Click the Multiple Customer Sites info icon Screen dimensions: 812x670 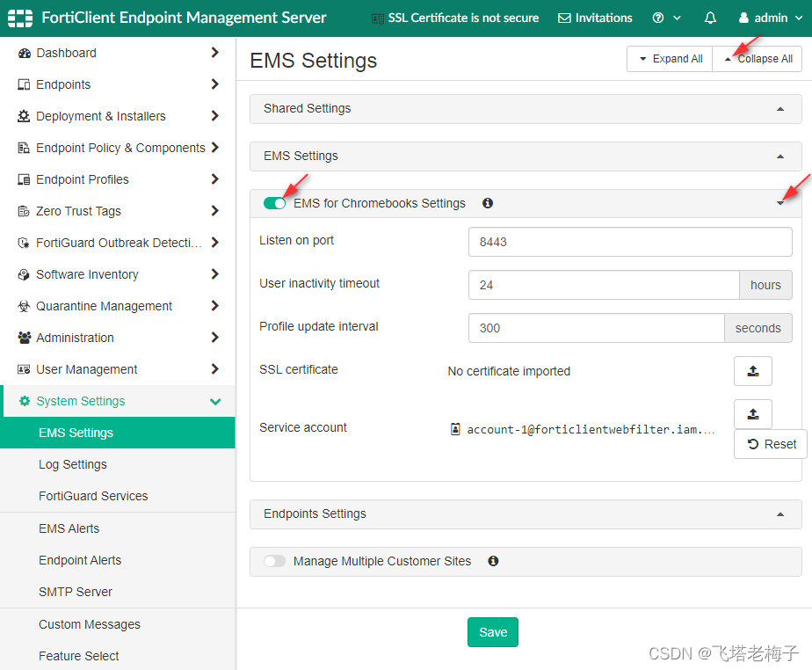[493, 561]
